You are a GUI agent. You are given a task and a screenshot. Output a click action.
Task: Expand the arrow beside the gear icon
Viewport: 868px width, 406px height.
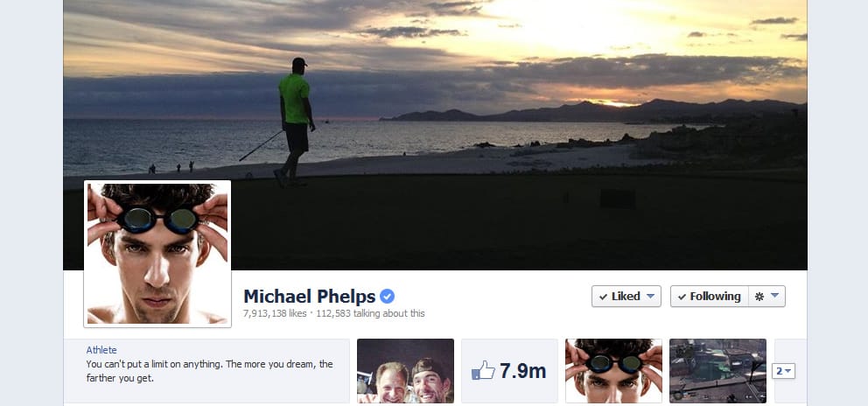774,296
